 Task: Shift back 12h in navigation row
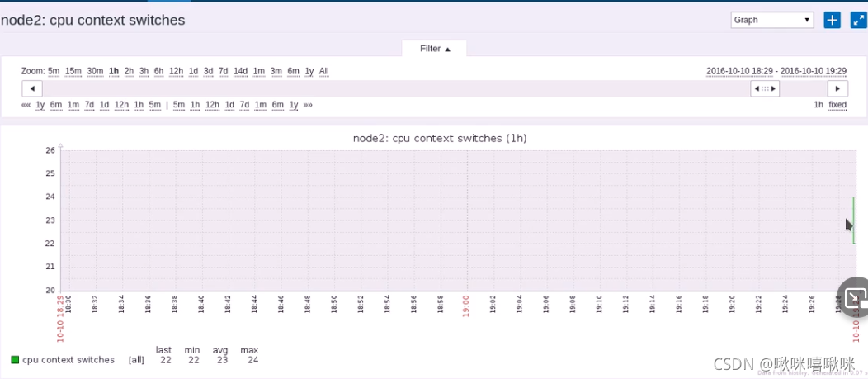122,105
